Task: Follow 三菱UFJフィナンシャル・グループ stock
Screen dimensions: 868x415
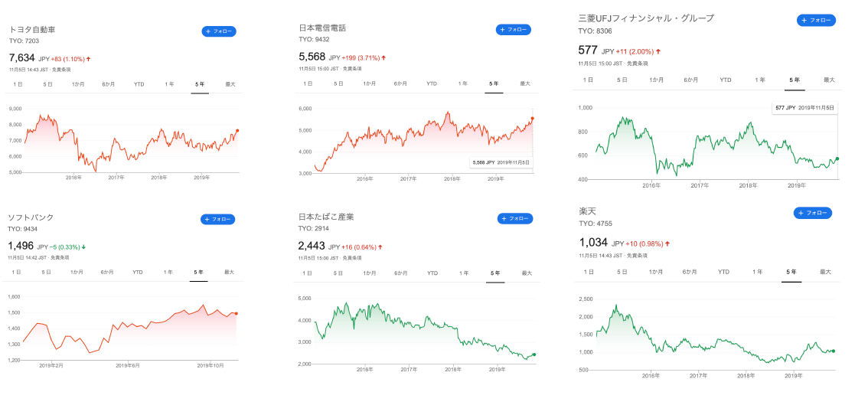Action: click(816, 20)
